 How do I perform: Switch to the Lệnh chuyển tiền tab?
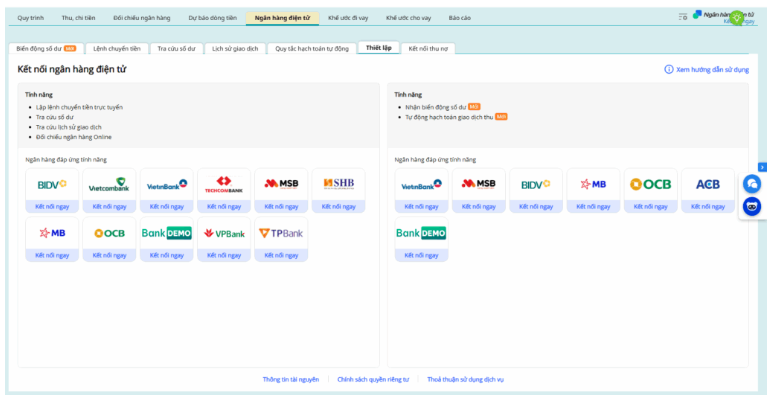pos(117,48)
